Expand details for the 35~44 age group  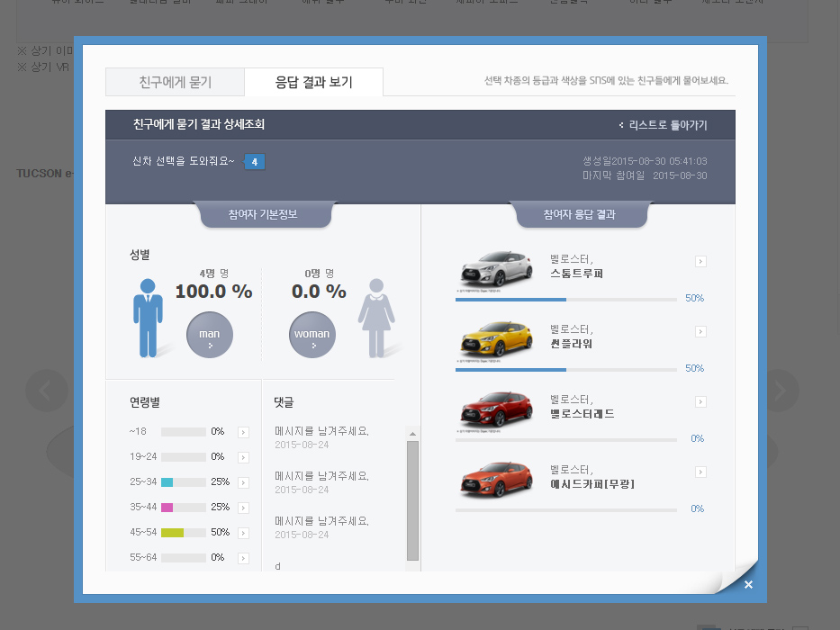coord(243,508)
